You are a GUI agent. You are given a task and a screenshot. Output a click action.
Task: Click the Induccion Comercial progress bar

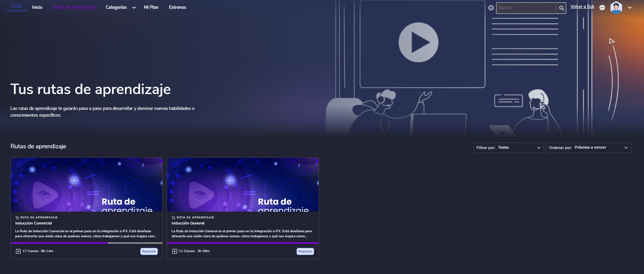pyautogui.click(x=87, y=243)
